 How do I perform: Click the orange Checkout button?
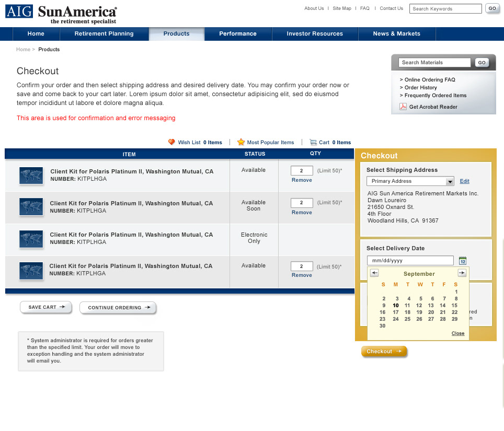pos(384,352)
